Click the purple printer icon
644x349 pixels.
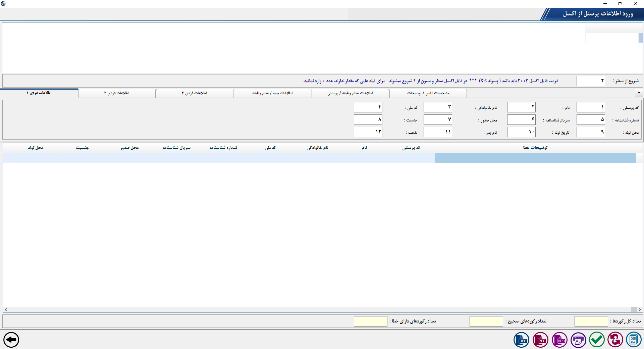tap(578, 340)
